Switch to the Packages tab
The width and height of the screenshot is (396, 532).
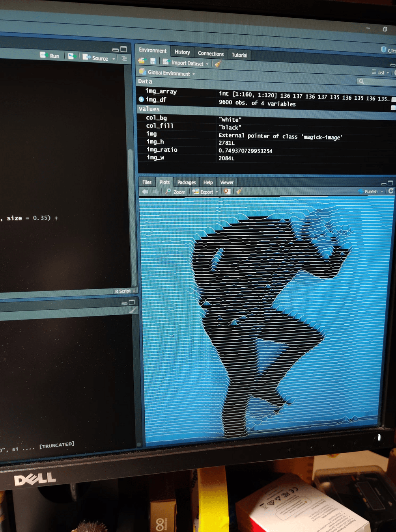pos(187,182)
